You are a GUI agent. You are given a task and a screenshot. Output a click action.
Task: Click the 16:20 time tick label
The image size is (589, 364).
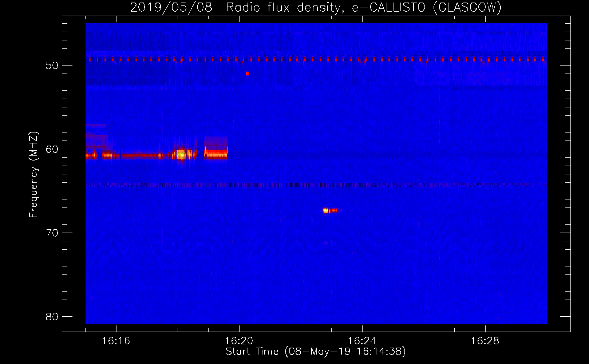point(239,341)
